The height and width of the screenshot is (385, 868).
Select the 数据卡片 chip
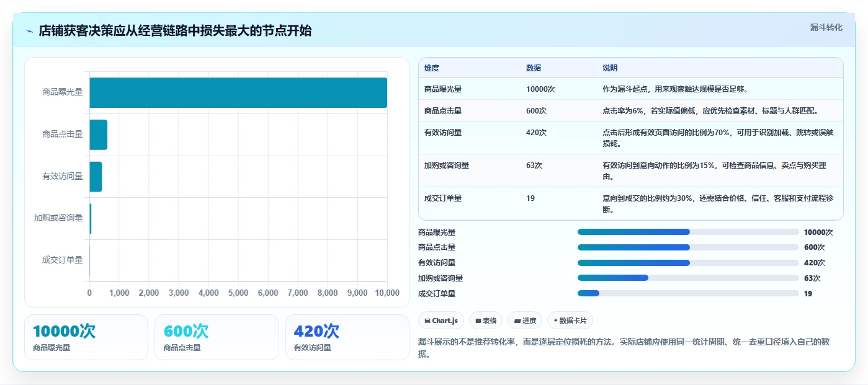pos(570,321)
